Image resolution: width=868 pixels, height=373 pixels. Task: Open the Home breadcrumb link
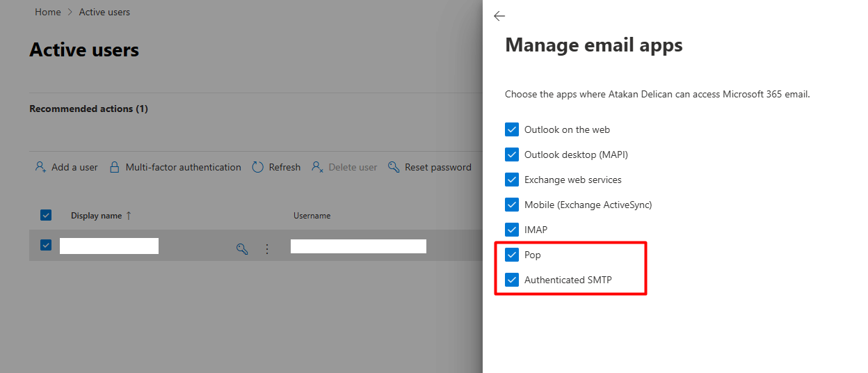[47, 12]
